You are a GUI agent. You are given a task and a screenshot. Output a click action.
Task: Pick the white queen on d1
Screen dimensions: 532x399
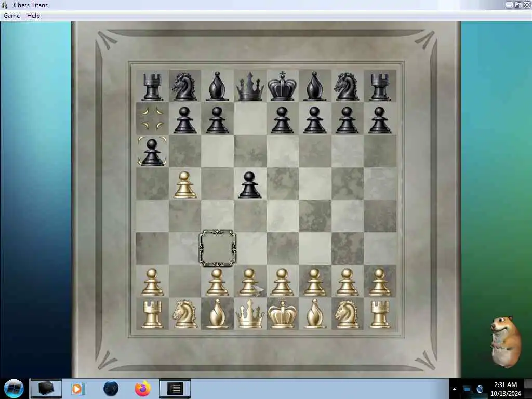(x=250, y=314)
